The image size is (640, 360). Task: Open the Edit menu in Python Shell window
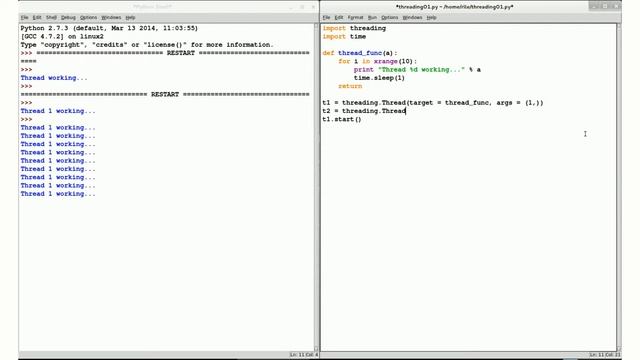point(37,18)
